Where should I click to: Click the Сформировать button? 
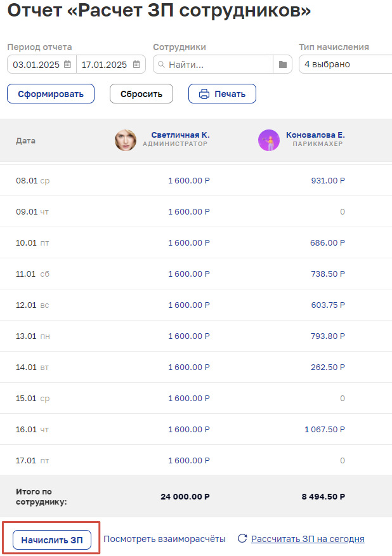[51, 93]
